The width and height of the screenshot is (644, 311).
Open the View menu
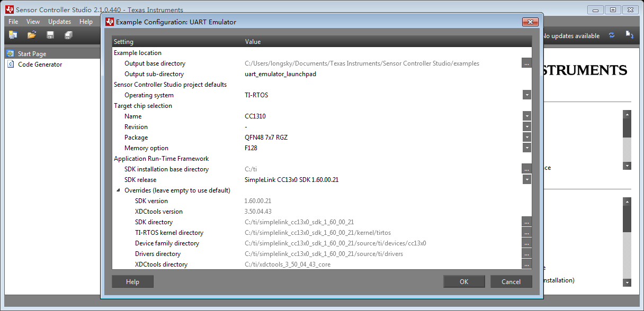click(x=33, y=22)
